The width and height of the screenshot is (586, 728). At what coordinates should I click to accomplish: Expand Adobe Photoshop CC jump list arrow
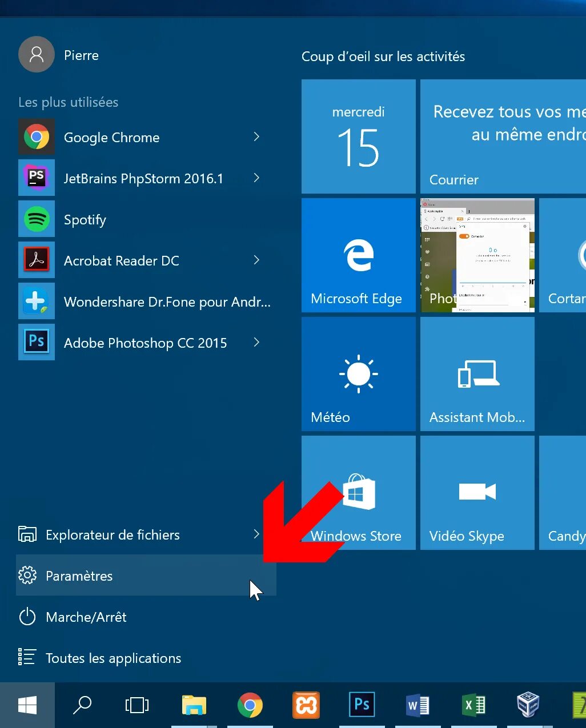tap(256, 342)
